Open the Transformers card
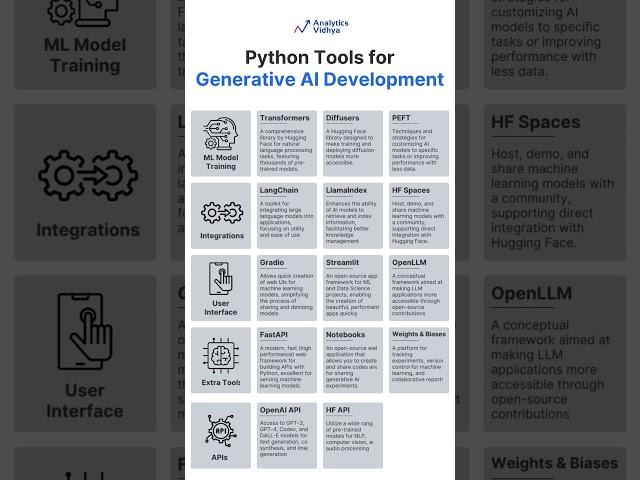The image size is (640, 480). click(287, 143)
